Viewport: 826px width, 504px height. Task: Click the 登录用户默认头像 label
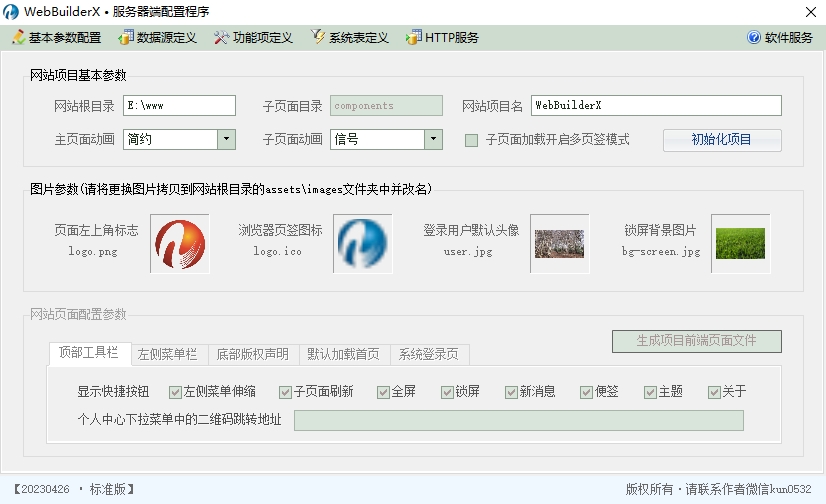coord(471,230)
